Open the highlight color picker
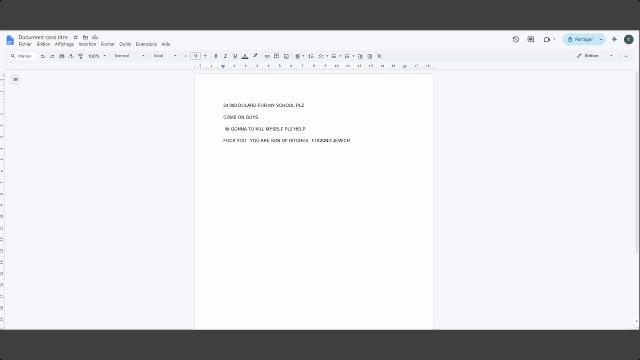Viewport: 640px width, 360px height. coord(255,56)
